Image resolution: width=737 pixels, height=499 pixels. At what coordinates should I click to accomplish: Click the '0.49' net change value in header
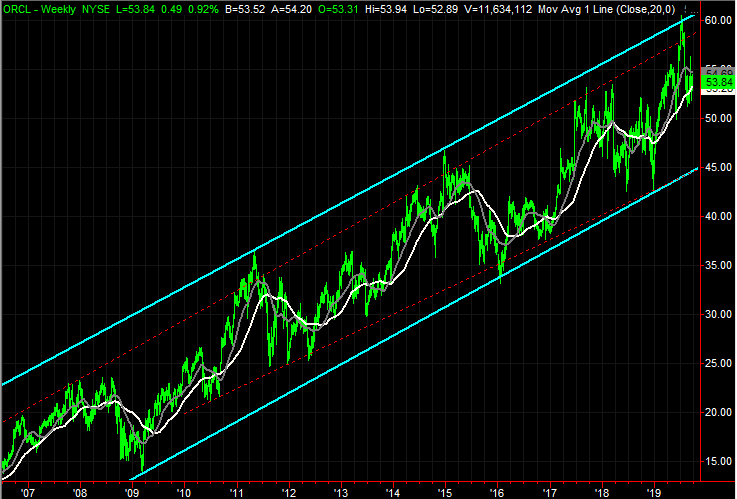click(x=172, y=9)
